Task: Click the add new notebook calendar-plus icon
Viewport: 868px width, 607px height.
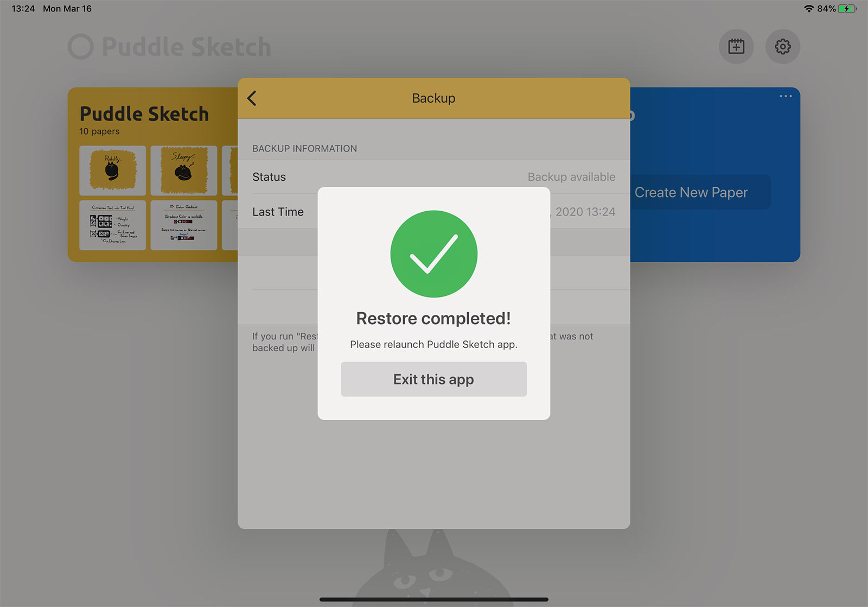Action: click(736, 47)
